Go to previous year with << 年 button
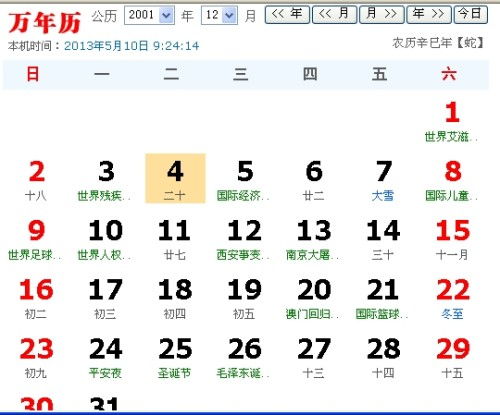This screenshot has width=500, height=415. 287,14
